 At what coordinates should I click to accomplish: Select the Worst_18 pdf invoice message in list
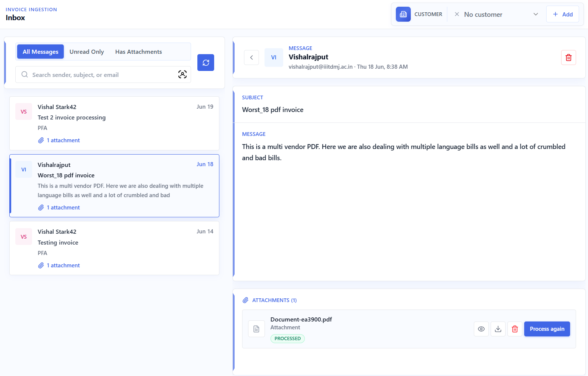114,186
